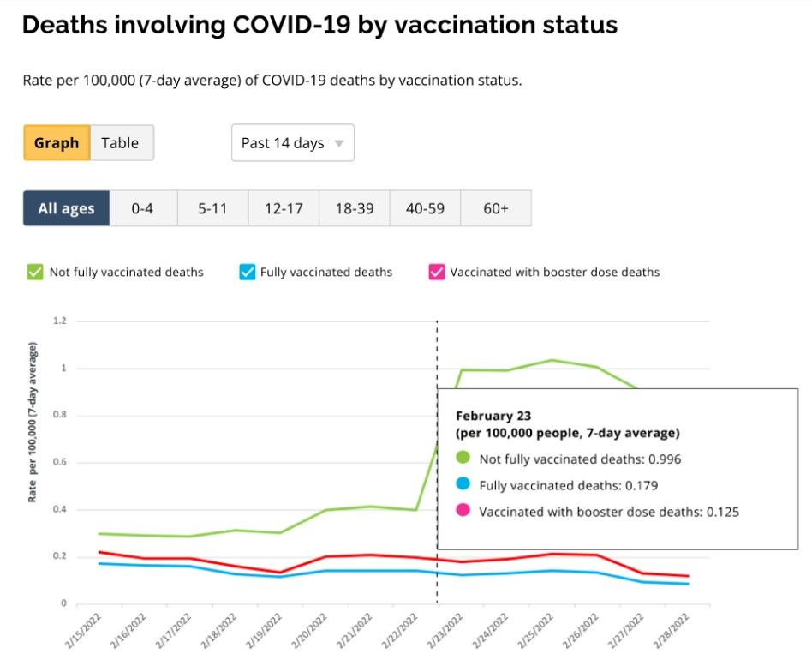
Task: Uncheck Not fully vaccinated deaths checkbox
Action: 35,273
